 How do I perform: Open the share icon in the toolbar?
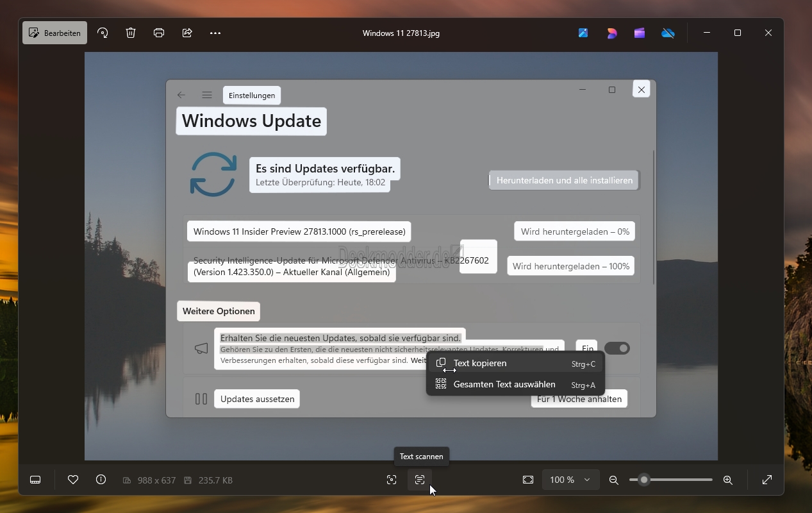[x=187, y=33]
